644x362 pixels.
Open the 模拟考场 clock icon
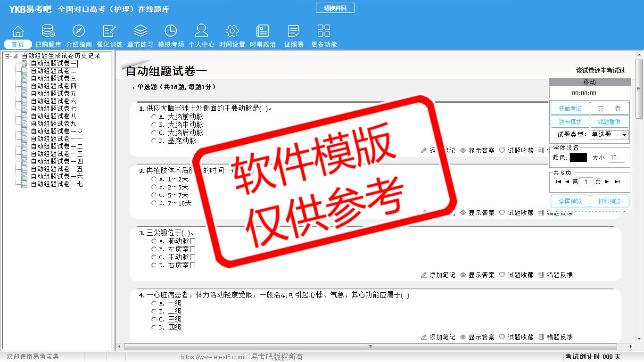point(171,32)
